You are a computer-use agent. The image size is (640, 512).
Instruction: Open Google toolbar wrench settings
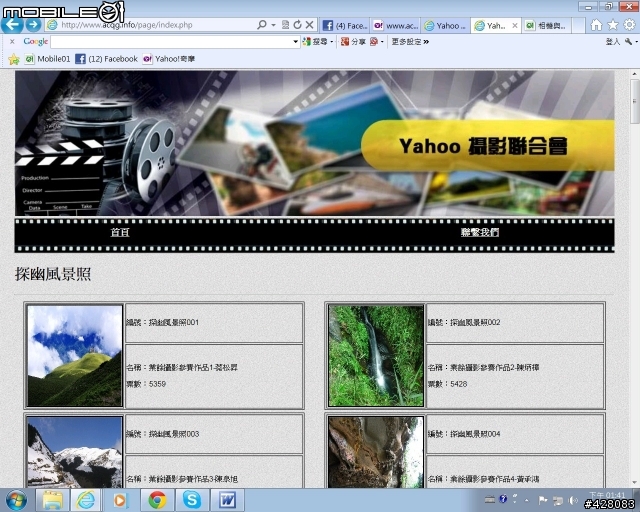coord(629,42)
